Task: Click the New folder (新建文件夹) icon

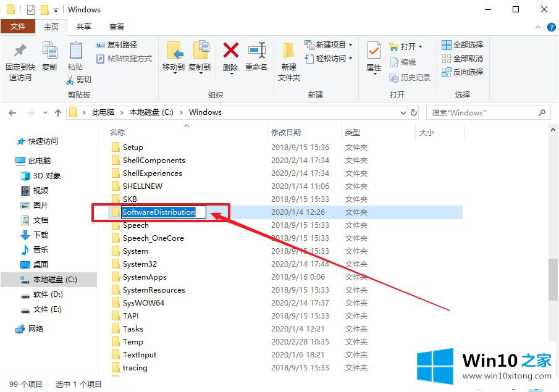Action: (288, 50)
